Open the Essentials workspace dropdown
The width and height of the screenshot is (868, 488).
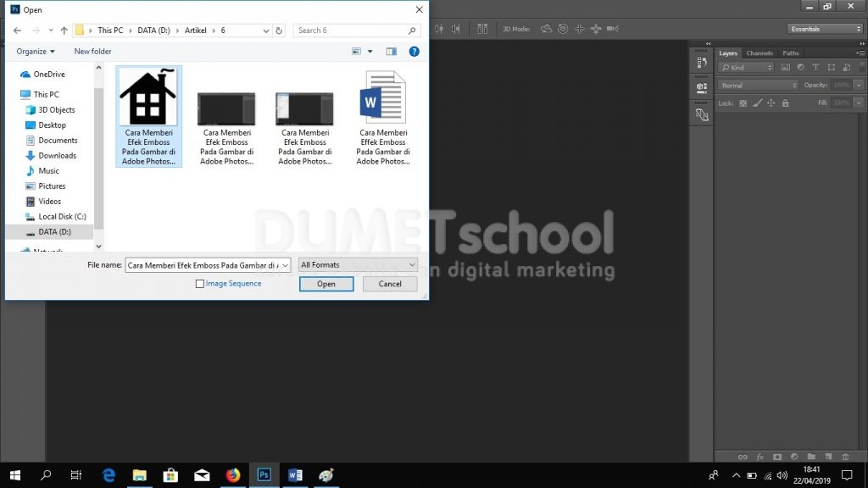point(825,29)
